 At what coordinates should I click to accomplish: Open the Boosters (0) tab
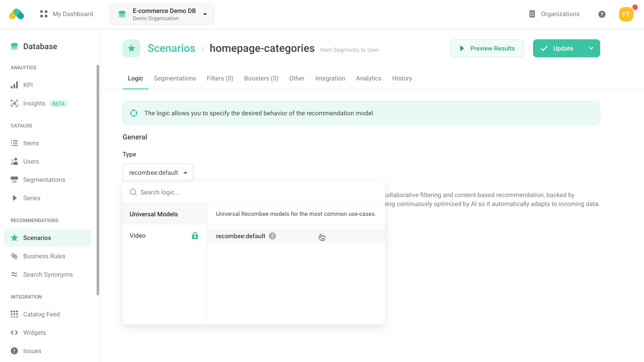pyautogui.click(x=261, y=78)
